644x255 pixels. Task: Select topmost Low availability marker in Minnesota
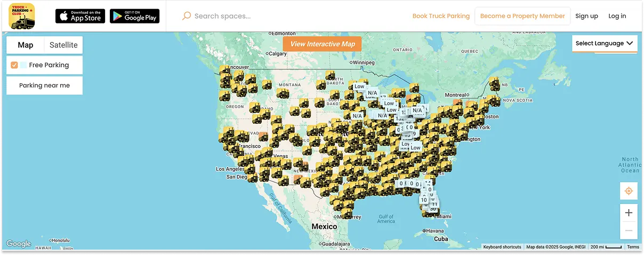pos(359,86)
